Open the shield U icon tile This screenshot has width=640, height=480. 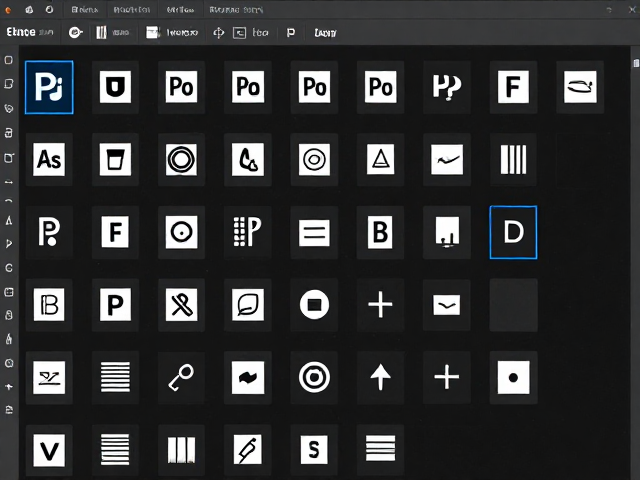pyautogui.click(x=116, y=87)
